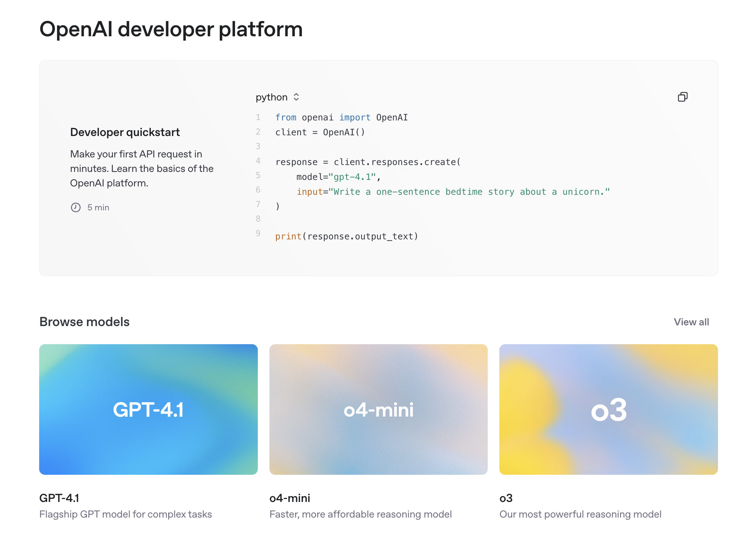Click "Our most powerful reasoning model" description
This screenshot has width=747, height=560.
point(580,514)
